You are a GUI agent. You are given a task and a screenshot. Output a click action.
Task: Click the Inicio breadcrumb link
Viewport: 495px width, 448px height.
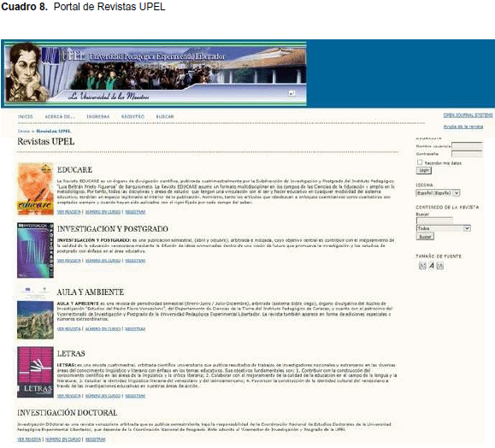(24, 131)
